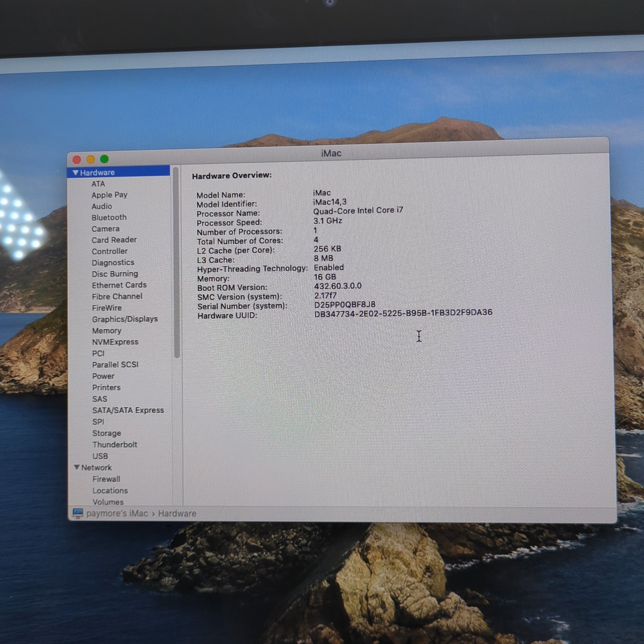
Task: Click Boot ROM version 432.60.3.0.0
Action: point(337,286)
